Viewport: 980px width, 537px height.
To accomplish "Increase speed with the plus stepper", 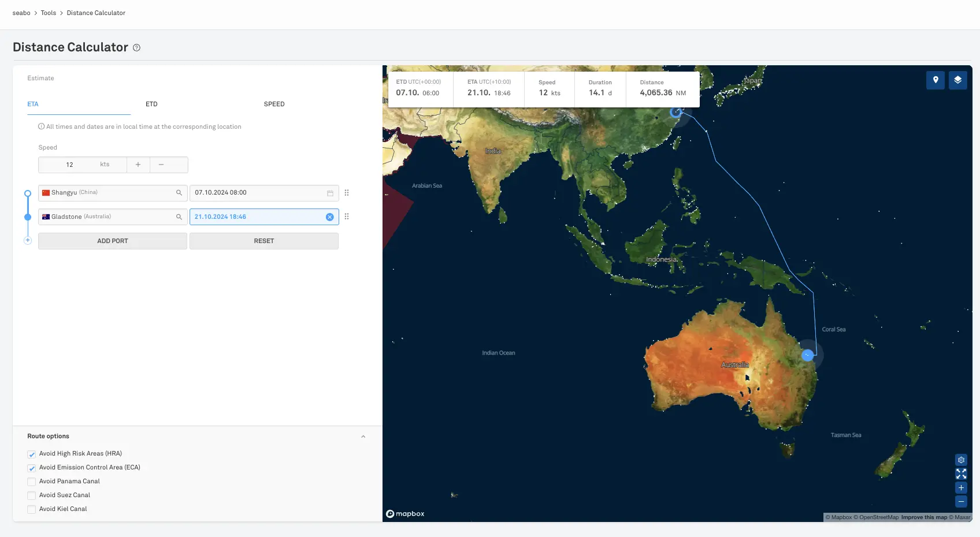I will pyautogui.click(x=138, y=165).
